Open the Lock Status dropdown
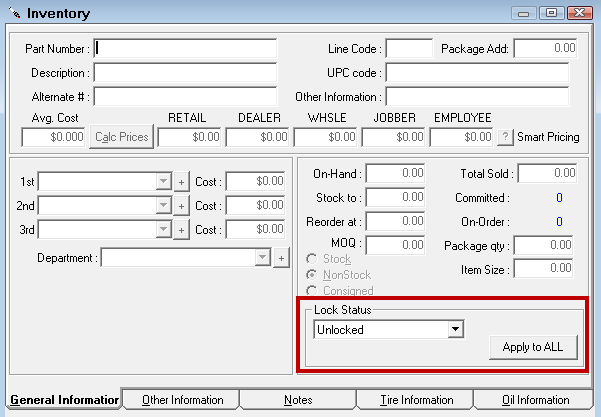Image resolution: width=601 pixels, height=417 pixels. [x=455, y=329]
